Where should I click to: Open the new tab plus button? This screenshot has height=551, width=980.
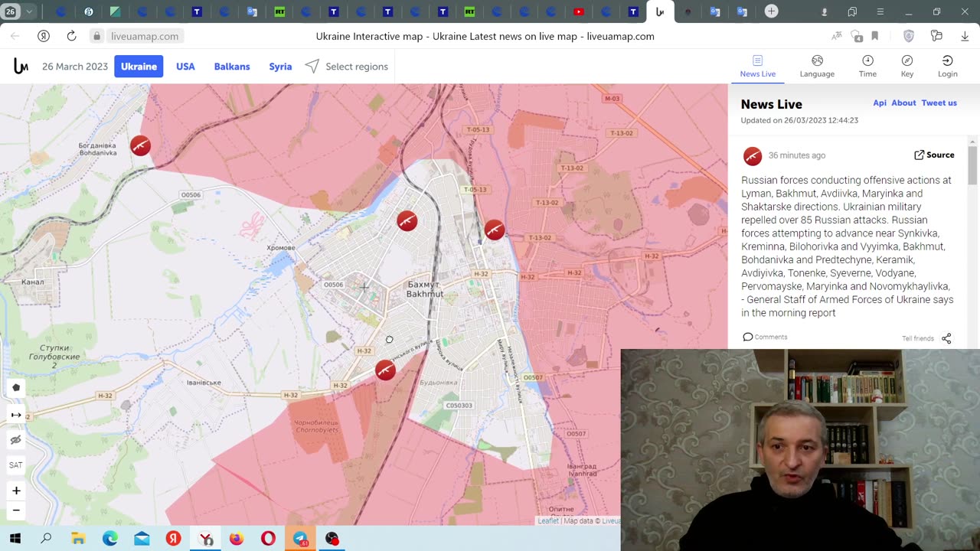[772, 11]
